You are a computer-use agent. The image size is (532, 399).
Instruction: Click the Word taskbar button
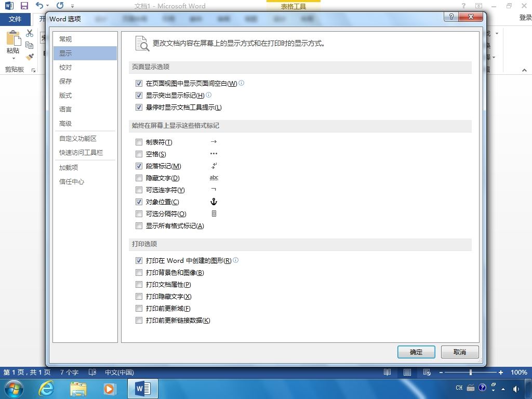[x=143, y=389]
